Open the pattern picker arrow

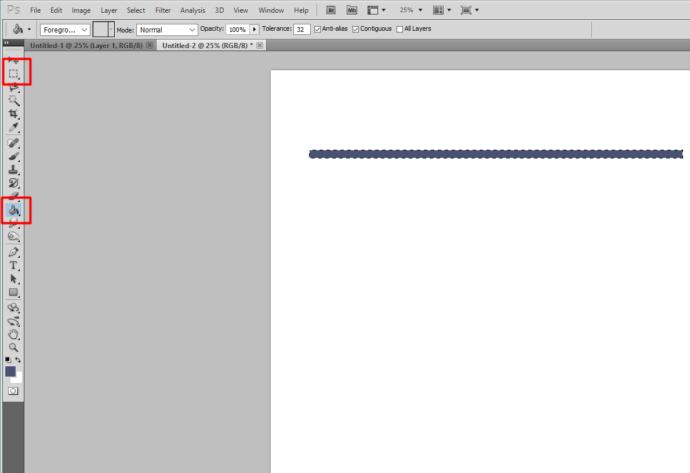[110, 29]
